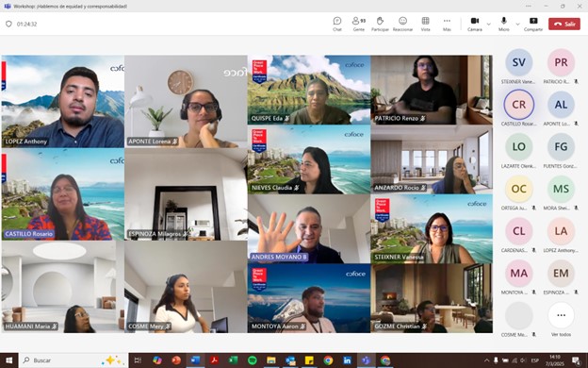Click the MA participant avatar
This screenshot has width=588, height=368.
coord(518,273)
